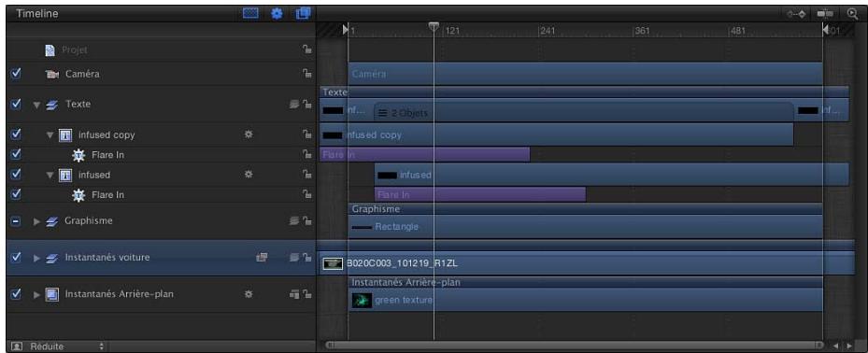Toggle the show filters button in Timeline header
The width and height of the screenshot is (868, 353).
click(304, 13)
